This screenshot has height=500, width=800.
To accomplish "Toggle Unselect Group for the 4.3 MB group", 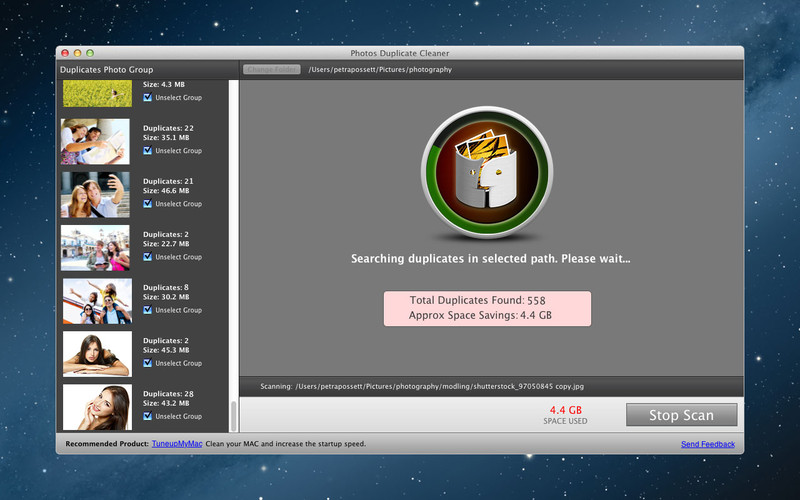I will (x=148, y=98).
